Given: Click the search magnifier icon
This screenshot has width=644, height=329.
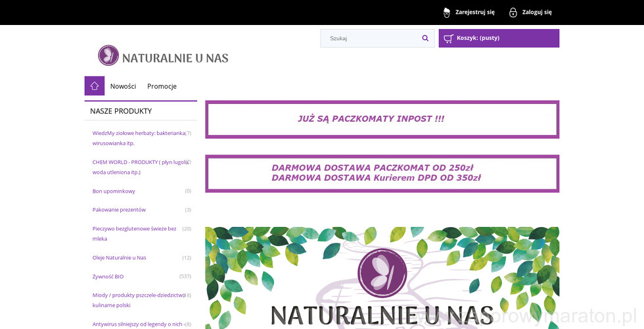Looking at the screenshot, I should click(x=425, y=38).
